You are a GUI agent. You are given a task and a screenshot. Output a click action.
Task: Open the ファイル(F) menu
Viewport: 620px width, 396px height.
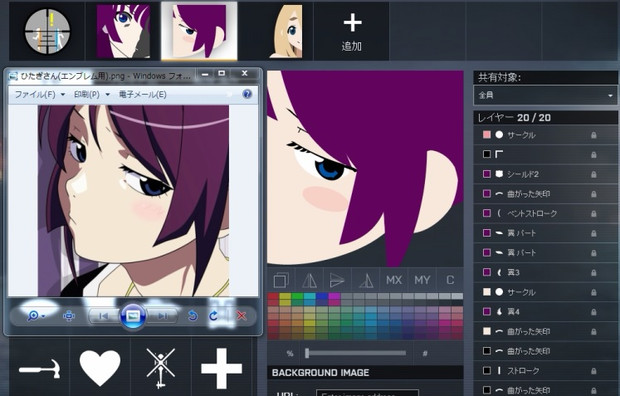pyautogui.click(x=40, y=95)
